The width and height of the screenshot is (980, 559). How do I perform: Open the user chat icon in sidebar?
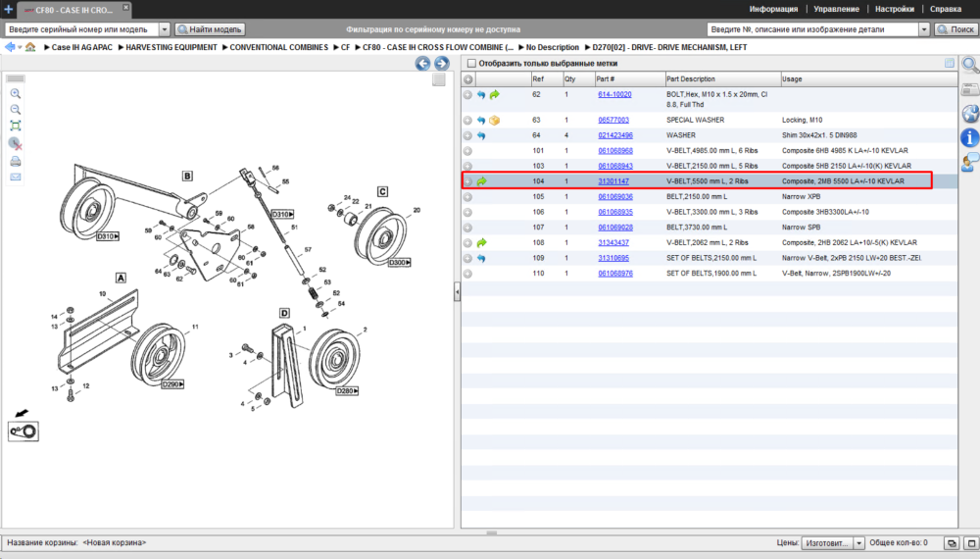tap(970, 163)
